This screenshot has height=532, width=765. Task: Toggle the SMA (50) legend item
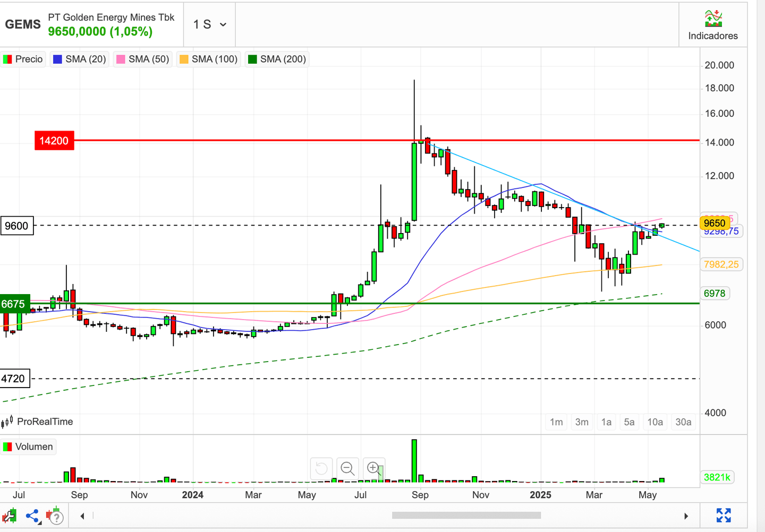[143, 59]
